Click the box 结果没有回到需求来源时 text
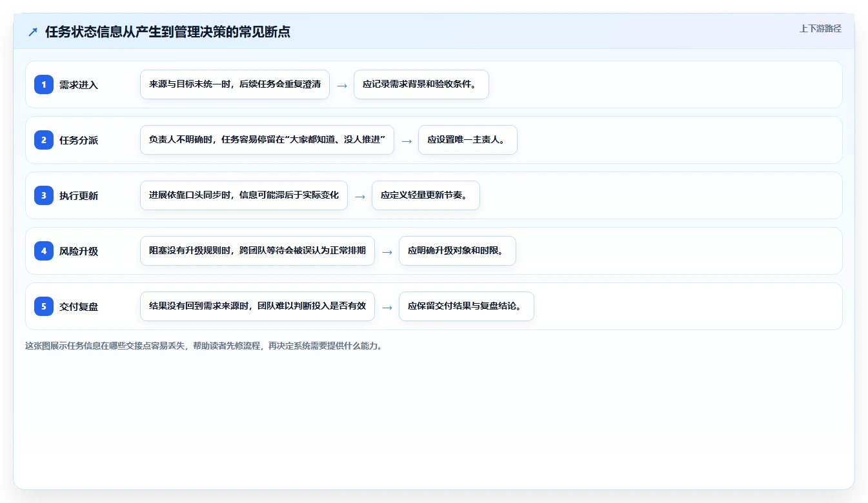Screen dimensions: 868x503 coord(257,306)
